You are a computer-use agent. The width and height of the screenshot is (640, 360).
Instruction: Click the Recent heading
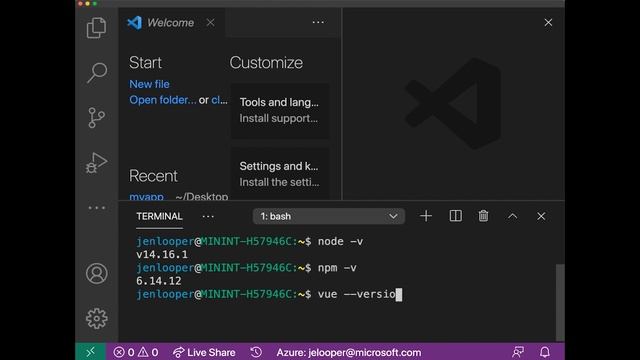tap(153, 176)
